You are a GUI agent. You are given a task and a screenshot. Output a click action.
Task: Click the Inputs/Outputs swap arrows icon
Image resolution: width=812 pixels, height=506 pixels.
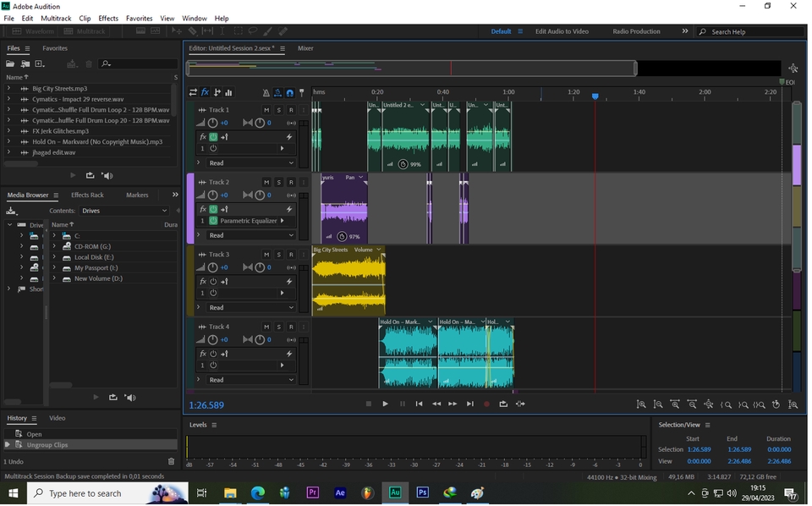point(193,92)
